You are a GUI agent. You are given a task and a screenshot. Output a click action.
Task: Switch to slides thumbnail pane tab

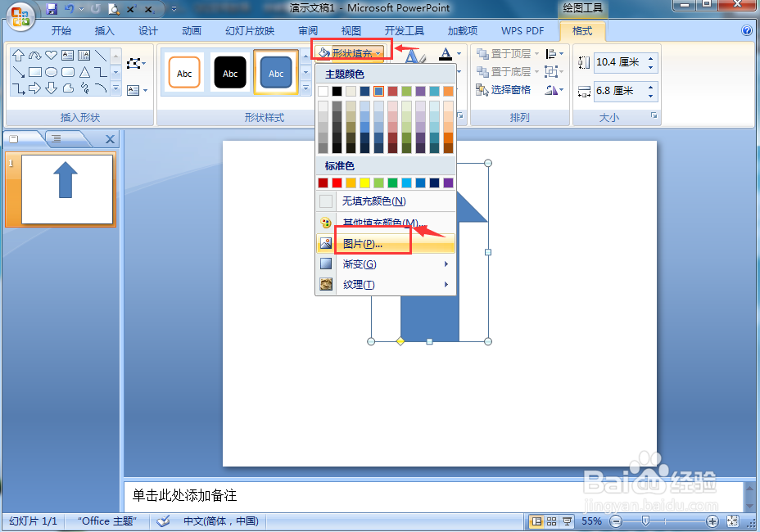point(15,139)
